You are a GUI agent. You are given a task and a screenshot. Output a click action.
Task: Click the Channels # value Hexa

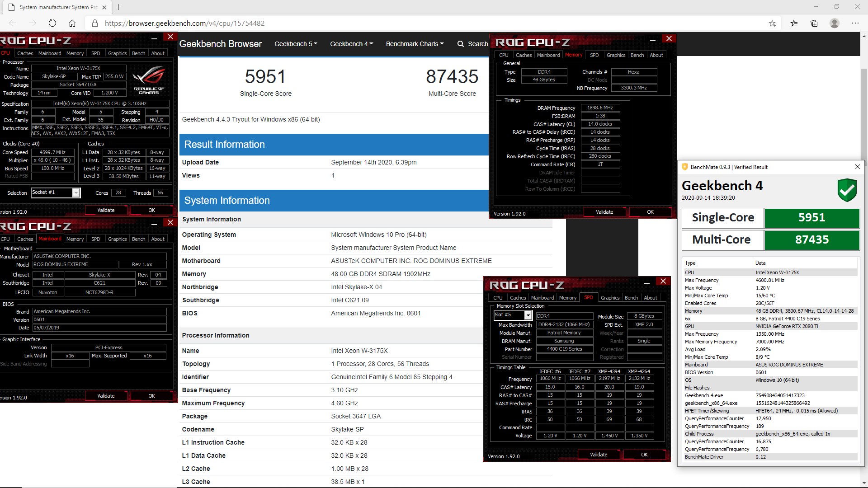633,72
